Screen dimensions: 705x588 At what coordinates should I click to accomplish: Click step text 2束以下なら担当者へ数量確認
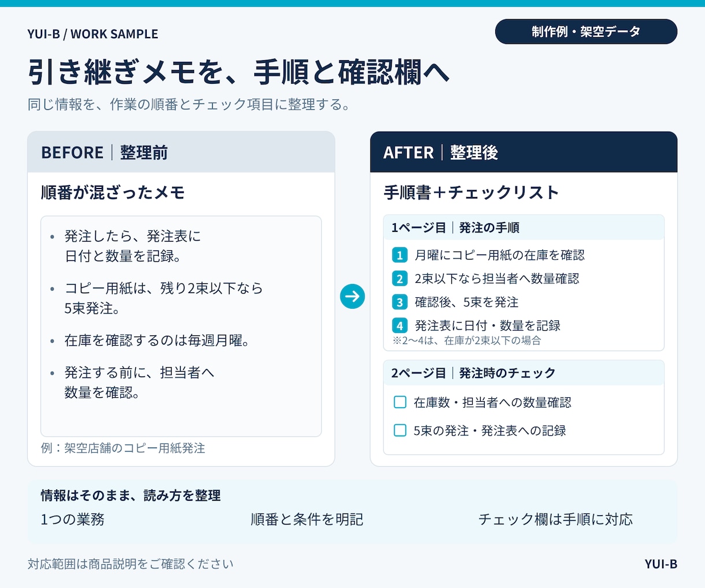pyautogui.click(x=496, y=279)
